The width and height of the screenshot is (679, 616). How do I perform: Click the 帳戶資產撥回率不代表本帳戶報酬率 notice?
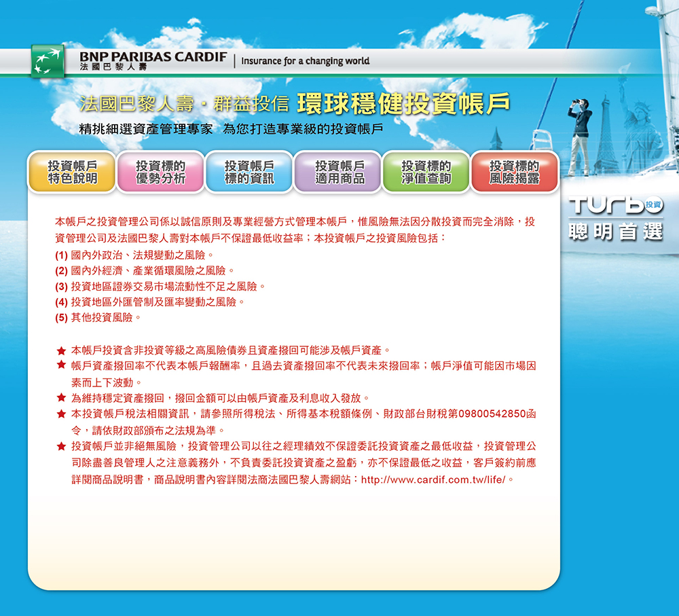click(x=297, y=374)
